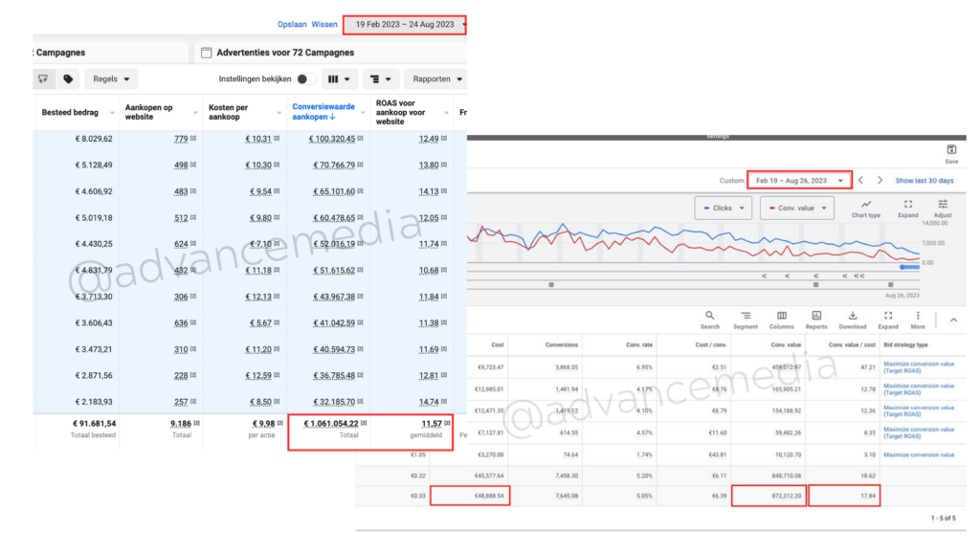The width and height of the screenshot is (980, 551).
Task: Open the Segment tool
Action: click(x=746, y=319)
